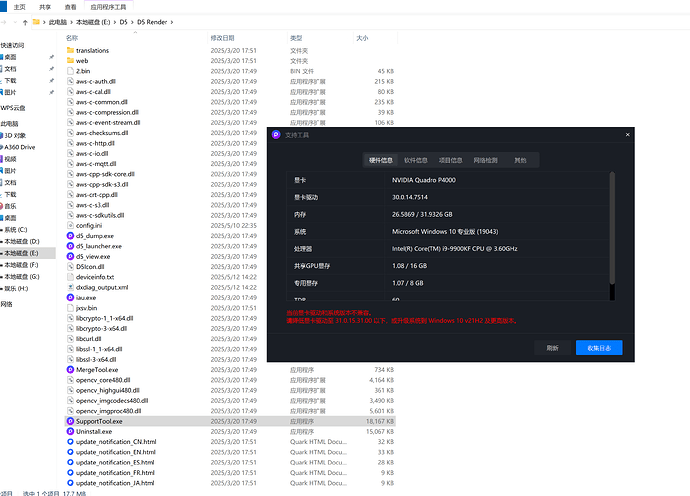Select the opencv_core480.dll file name

click(x=103, y=380)
